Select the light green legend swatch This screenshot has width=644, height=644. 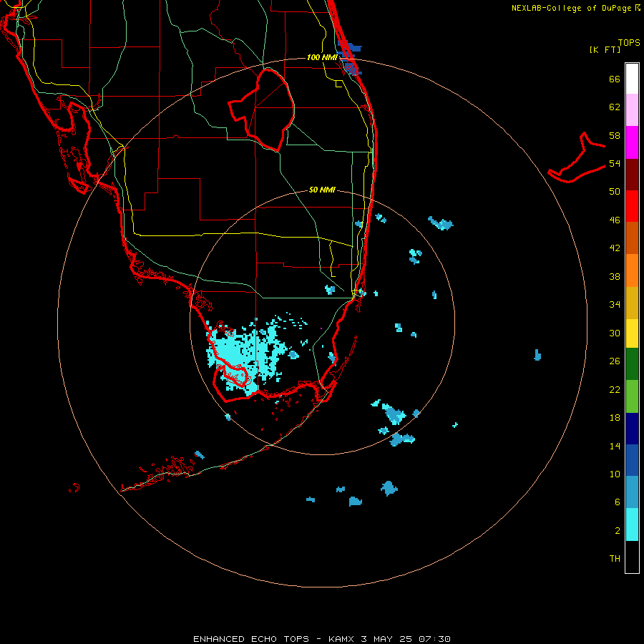(632, 396)
